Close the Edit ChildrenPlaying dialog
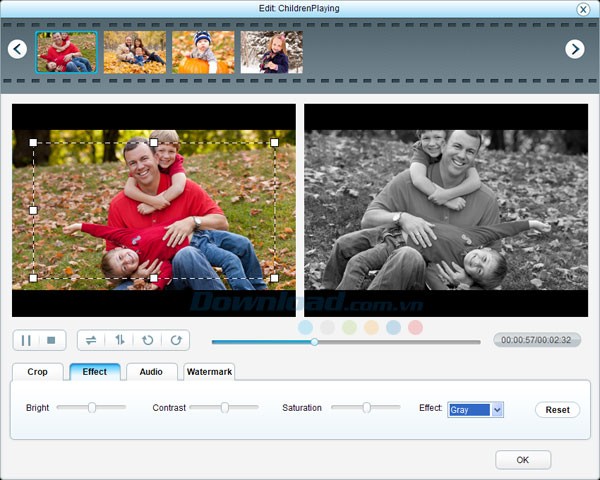600x480 pixels. [583, 9]
